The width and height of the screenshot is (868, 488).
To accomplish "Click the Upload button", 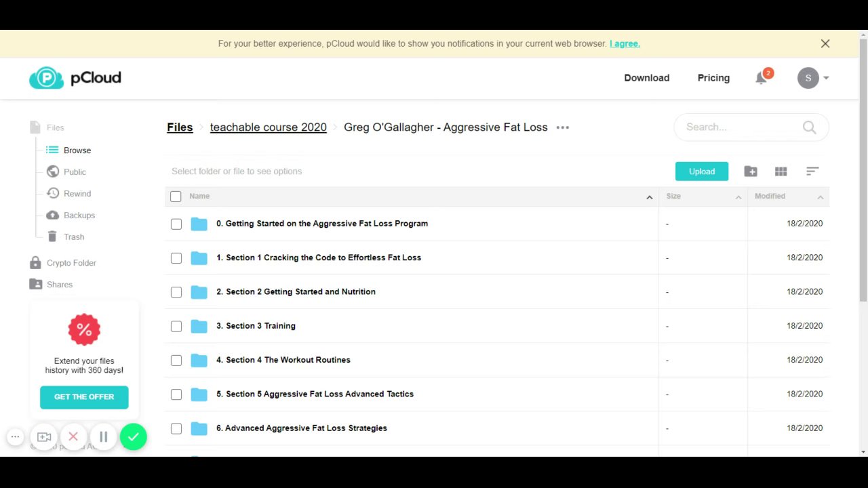I will 702,171.
